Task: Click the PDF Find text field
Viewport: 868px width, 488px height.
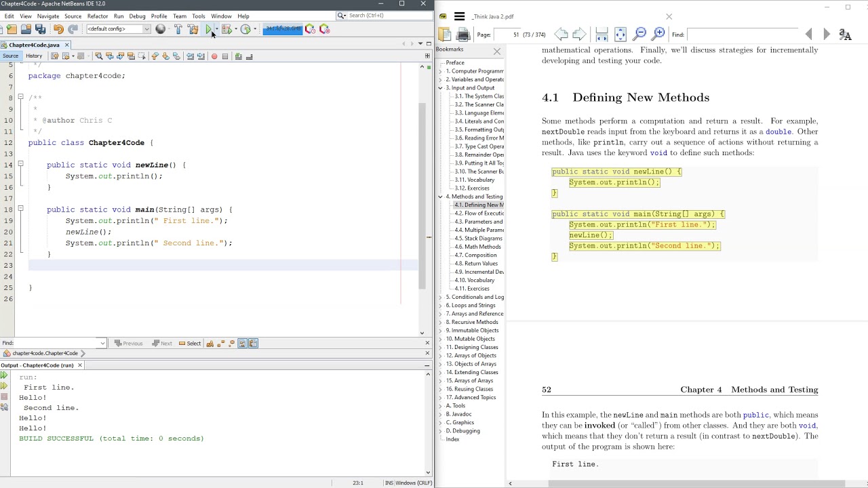Action: (x=743, y=35)
